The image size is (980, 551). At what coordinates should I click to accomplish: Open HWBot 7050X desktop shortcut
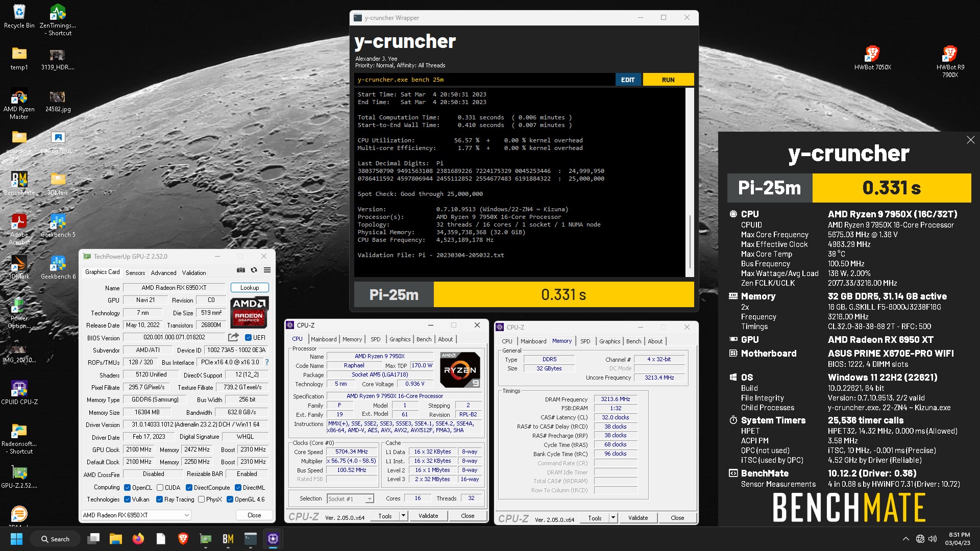(873, 57)
